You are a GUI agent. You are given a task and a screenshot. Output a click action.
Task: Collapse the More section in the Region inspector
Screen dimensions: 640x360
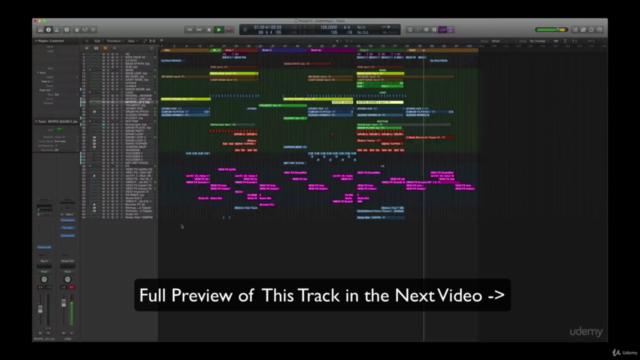[x=38, y=73]
